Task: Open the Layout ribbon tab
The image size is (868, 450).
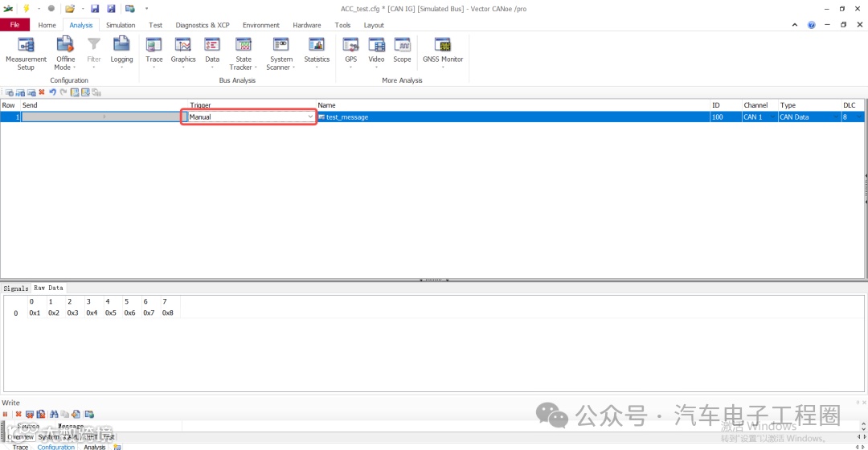Action: 374,25
